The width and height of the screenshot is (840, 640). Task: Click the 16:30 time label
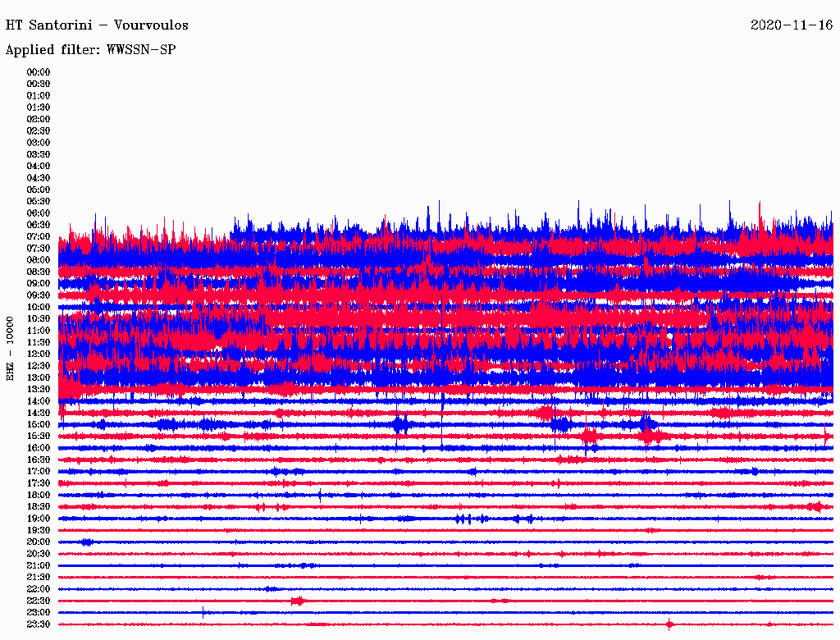39,460
